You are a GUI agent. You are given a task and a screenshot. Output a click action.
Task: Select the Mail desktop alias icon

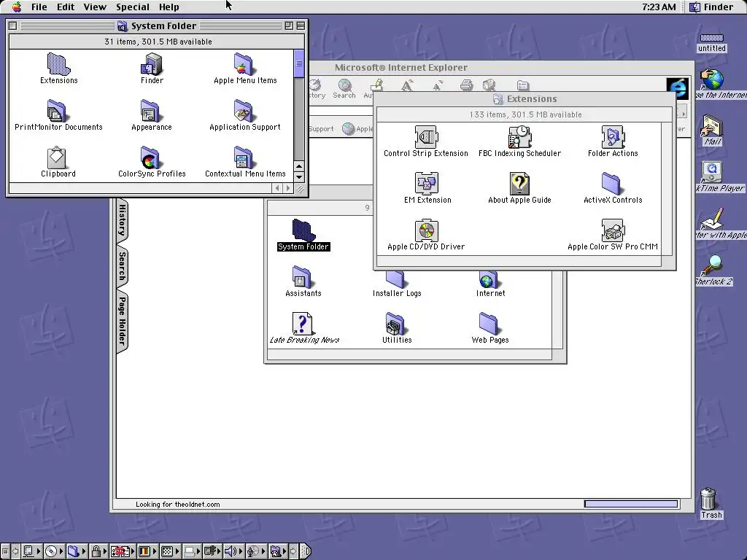[x=712, y=126]
